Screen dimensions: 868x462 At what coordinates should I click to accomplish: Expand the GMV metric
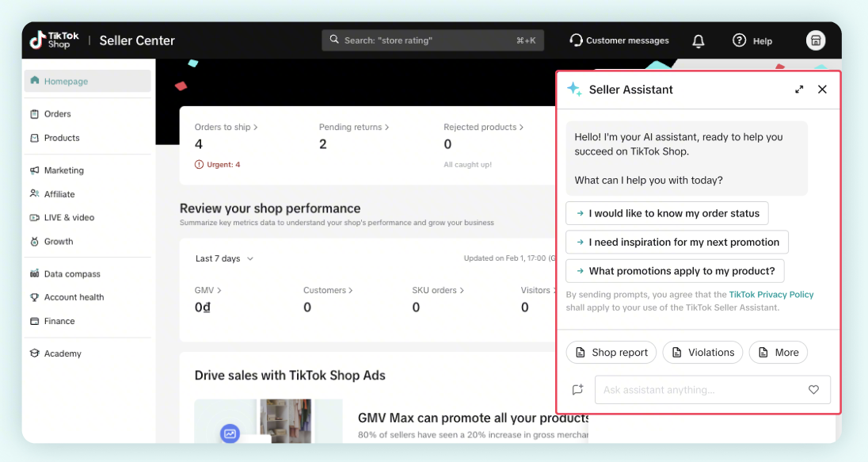[x=207, y=290]
